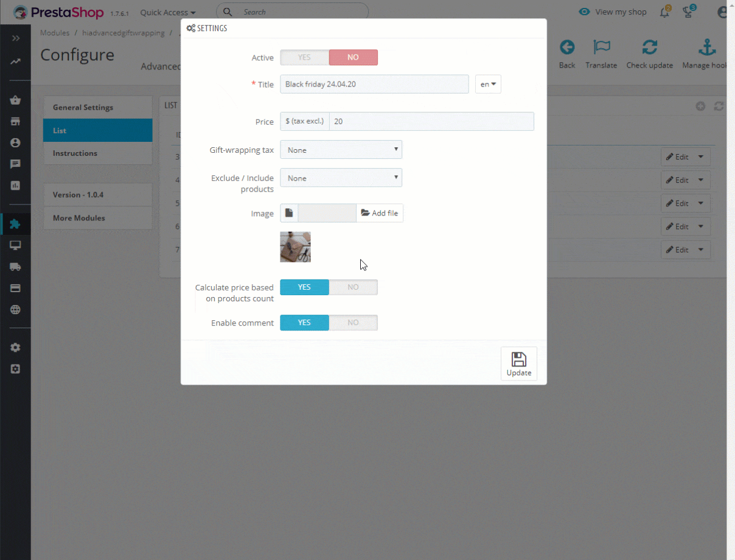Click the Check update refresh icon
This screenshot has height=560, width=735.
[650, 47]
